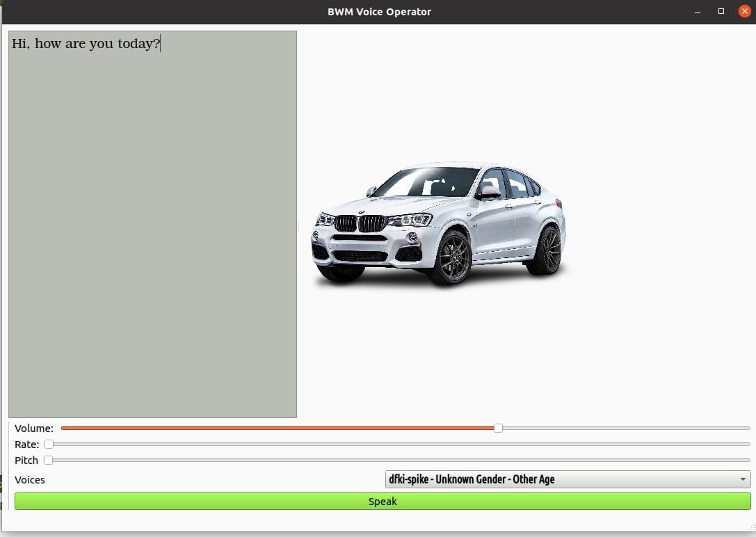Click the Pitch label
The image size is (756, 537).
26,460
